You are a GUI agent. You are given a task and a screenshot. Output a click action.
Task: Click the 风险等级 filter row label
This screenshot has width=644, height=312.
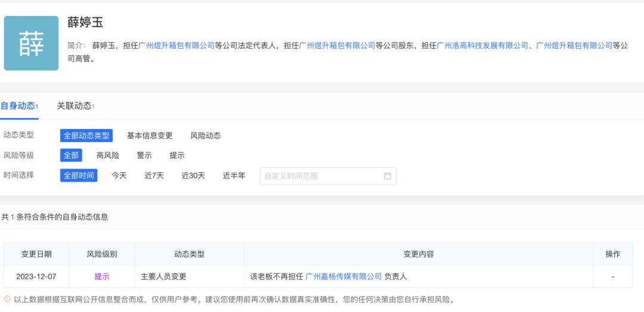(18, 155)
